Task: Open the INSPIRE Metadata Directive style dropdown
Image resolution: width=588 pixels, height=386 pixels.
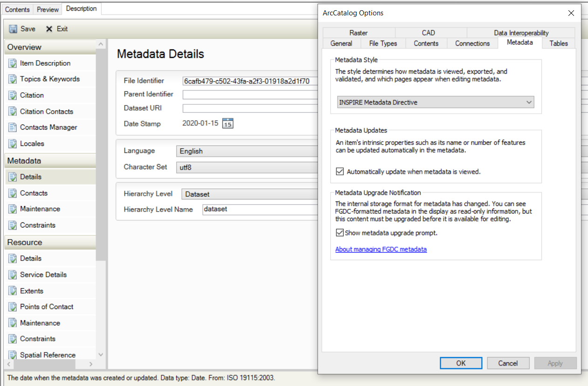Action: click(436, 102)
